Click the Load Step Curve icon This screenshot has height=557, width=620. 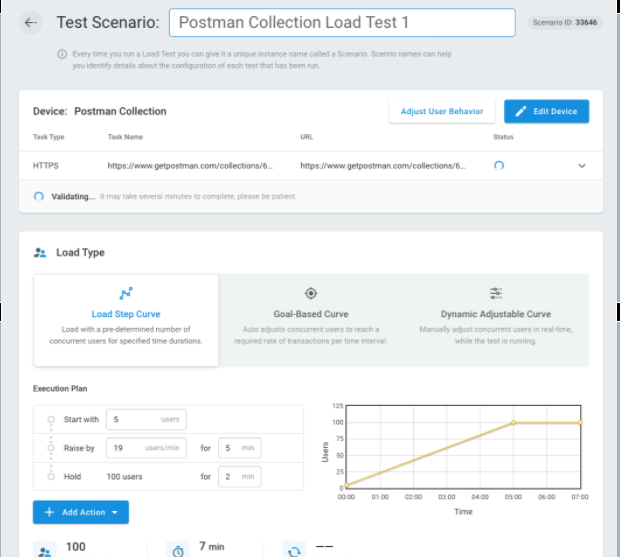point(126,293)
